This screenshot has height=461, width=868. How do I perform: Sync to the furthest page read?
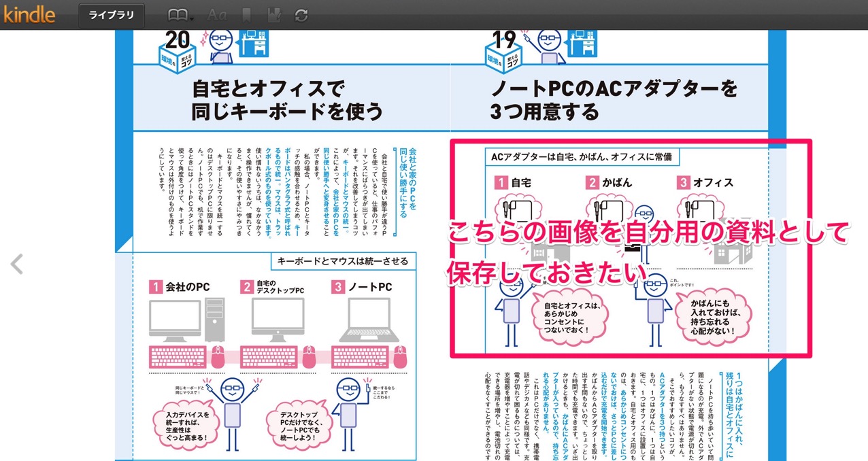click(300, 14)
